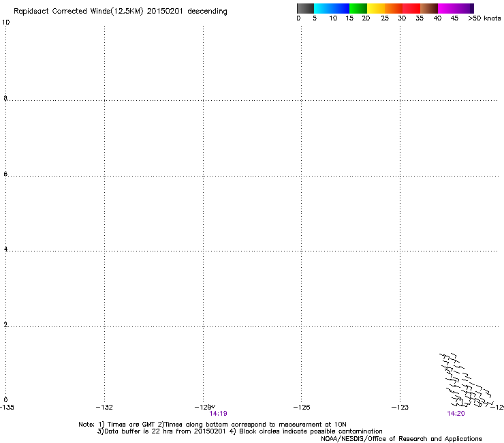The image size is (504, 443).
Task: Click the '40' legend scale label
Action: [x=437, y=18]
